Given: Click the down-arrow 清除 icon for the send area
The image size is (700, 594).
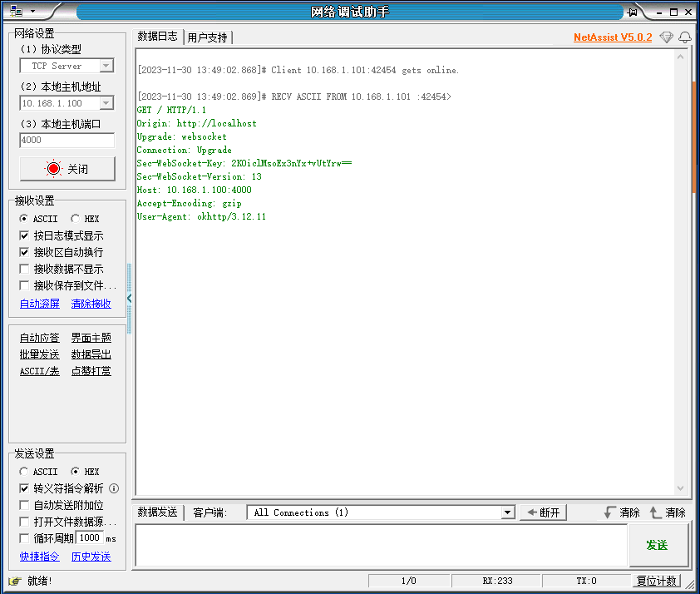Looking at the screenshot, I should 610,512.
